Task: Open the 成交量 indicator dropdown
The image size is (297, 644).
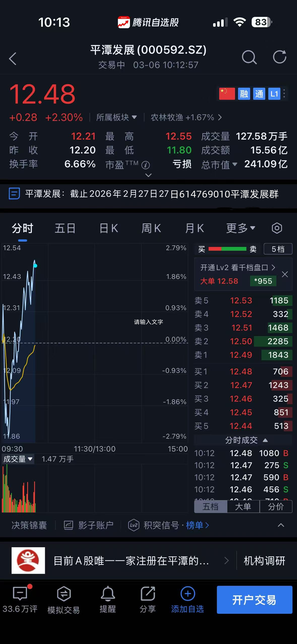Action: (x=18, y=459)
